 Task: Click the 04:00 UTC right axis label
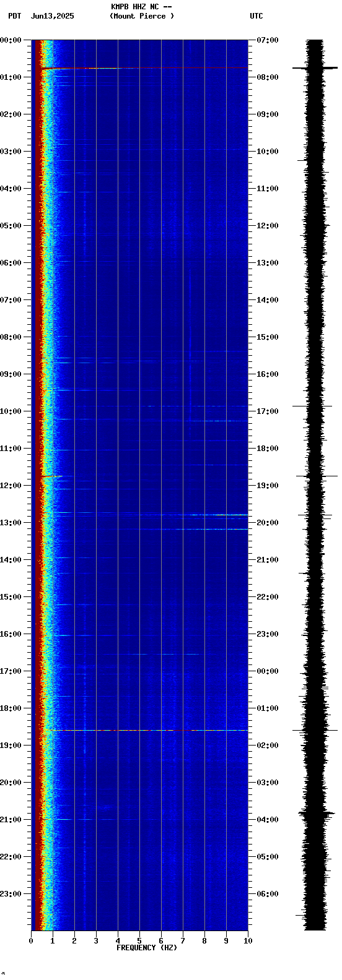point(268,820)
